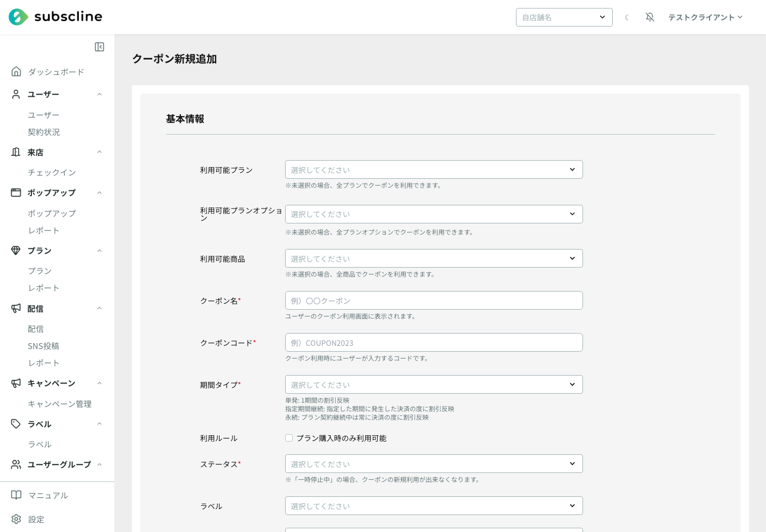766x532 pixels.
Task: Open キャンペーン管理 menu item
Action: 60,404
